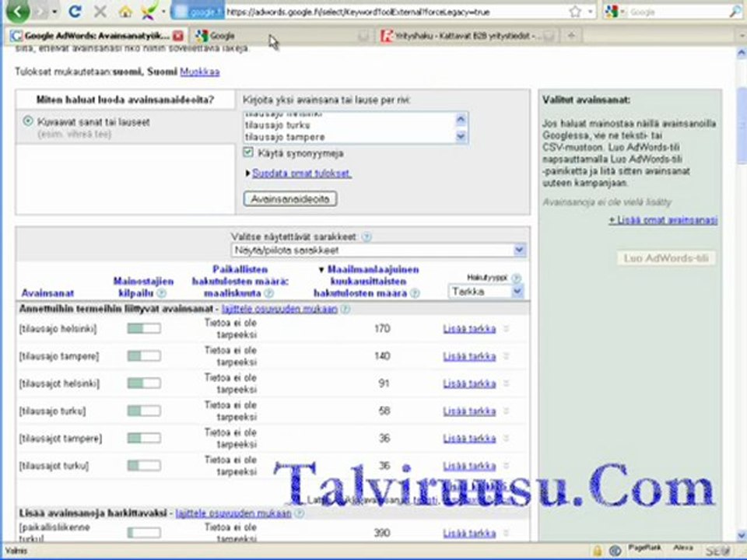This screenshot has height=560, width=747.
Task: Click the Avainsanaideoita button
Action: 290,199
